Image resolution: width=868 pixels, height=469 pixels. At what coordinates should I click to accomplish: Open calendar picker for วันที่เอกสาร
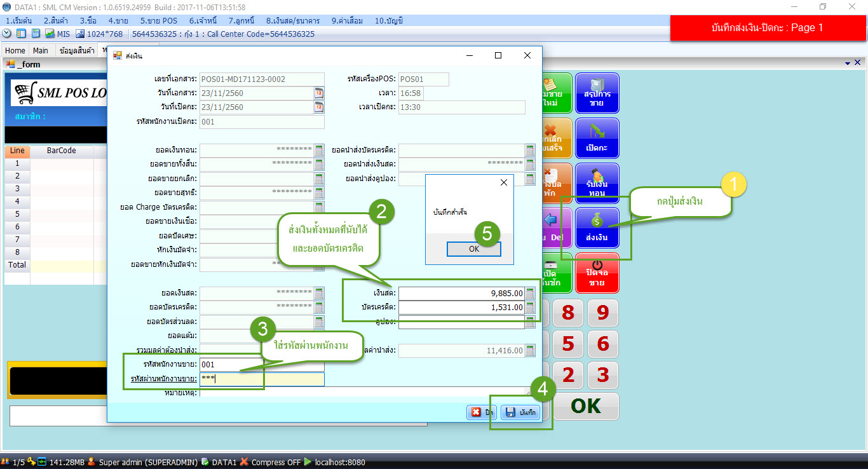(319, 93)
